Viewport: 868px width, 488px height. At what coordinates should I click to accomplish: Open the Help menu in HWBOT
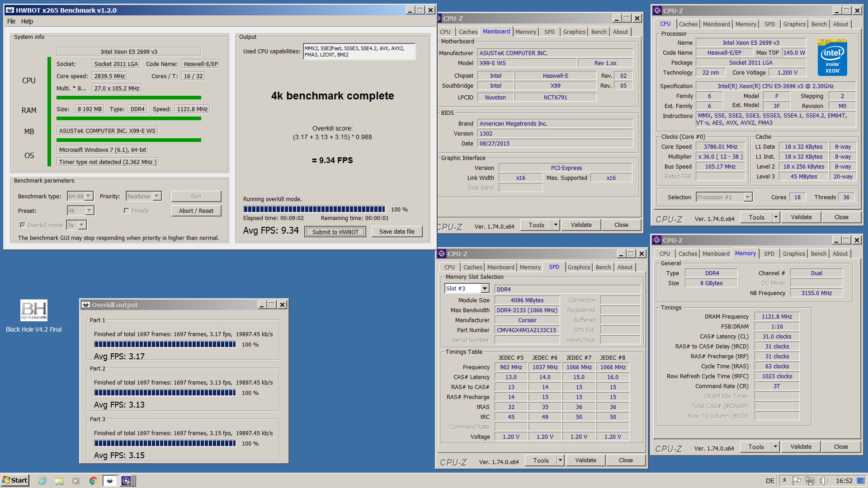[27, 21]
